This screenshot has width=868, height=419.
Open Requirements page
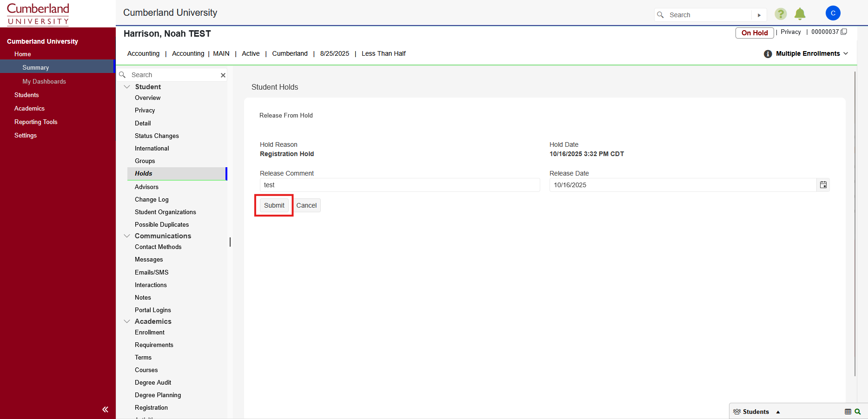154,345
